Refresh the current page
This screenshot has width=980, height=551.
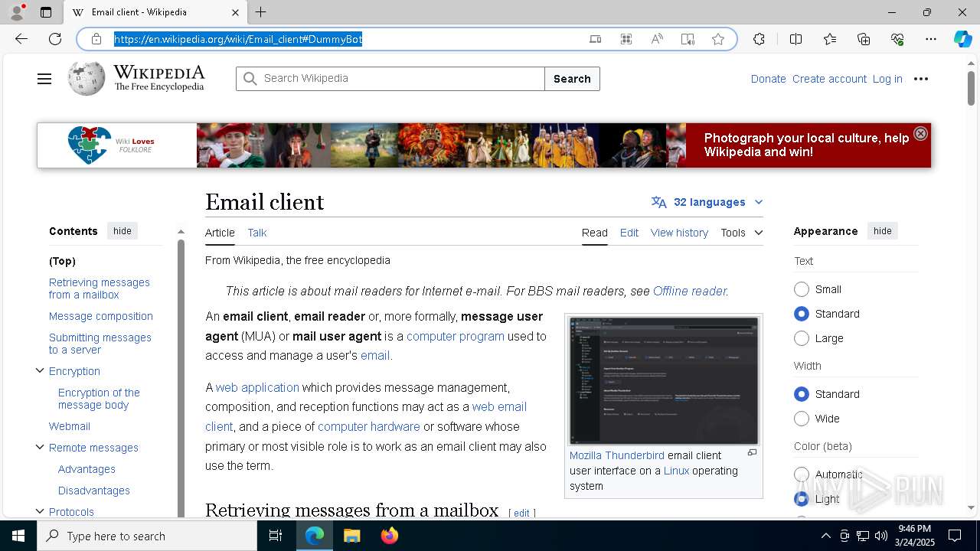pos(55,39)
